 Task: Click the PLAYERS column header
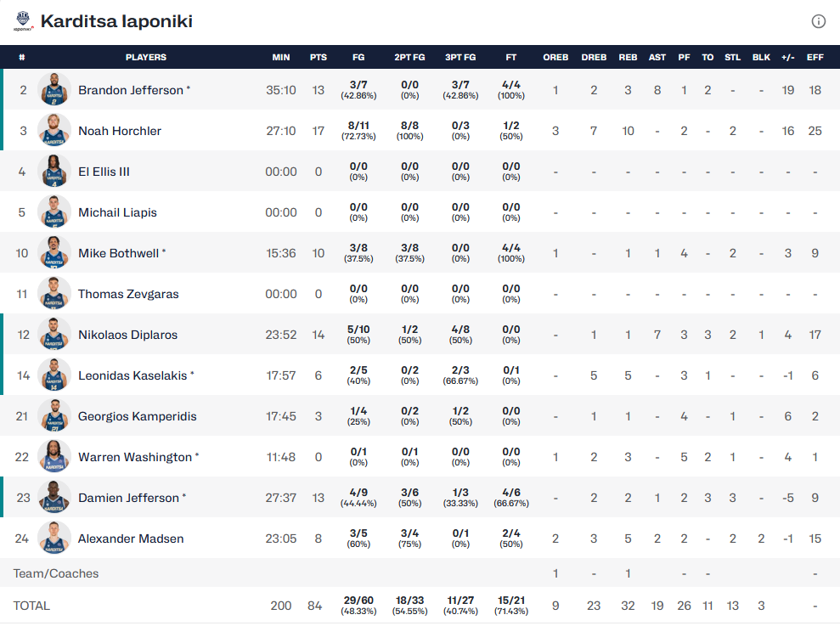click(146, 58)
